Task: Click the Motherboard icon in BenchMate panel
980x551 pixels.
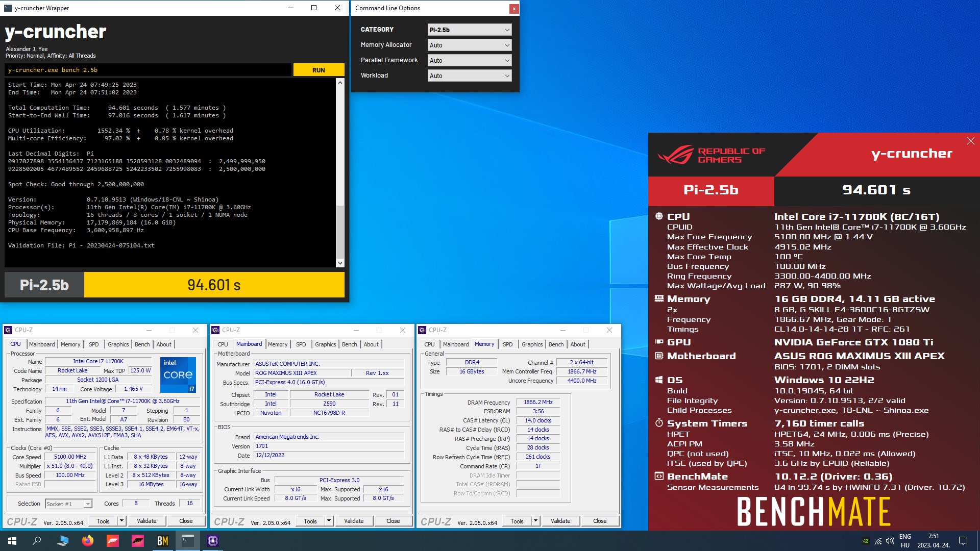Action: pos(659,356)
